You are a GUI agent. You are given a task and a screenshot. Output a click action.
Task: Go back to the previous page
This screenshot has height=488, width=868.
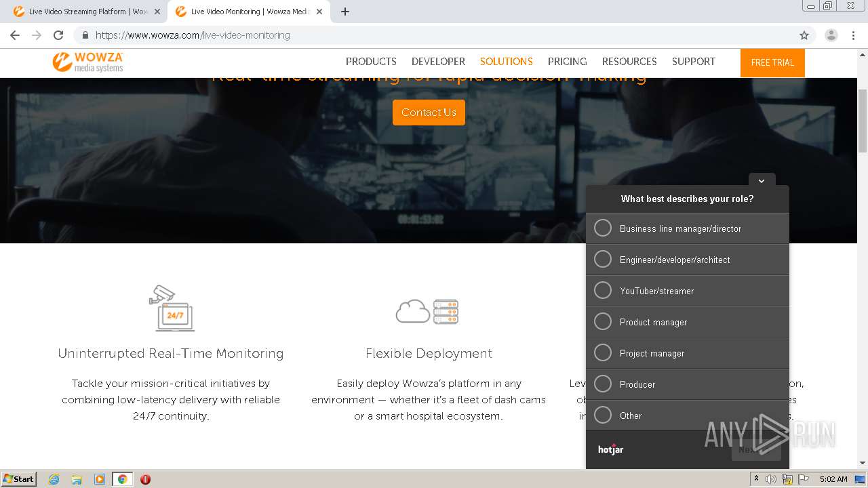point(15,35)
